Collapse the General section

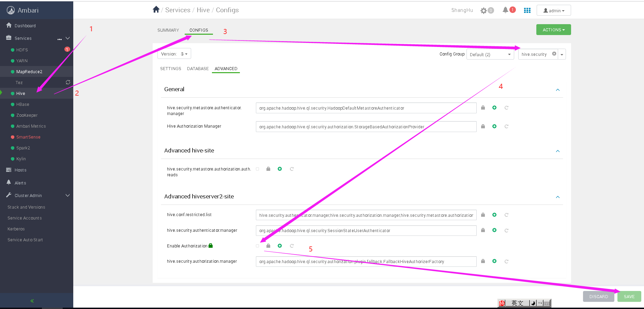[558, 90]
